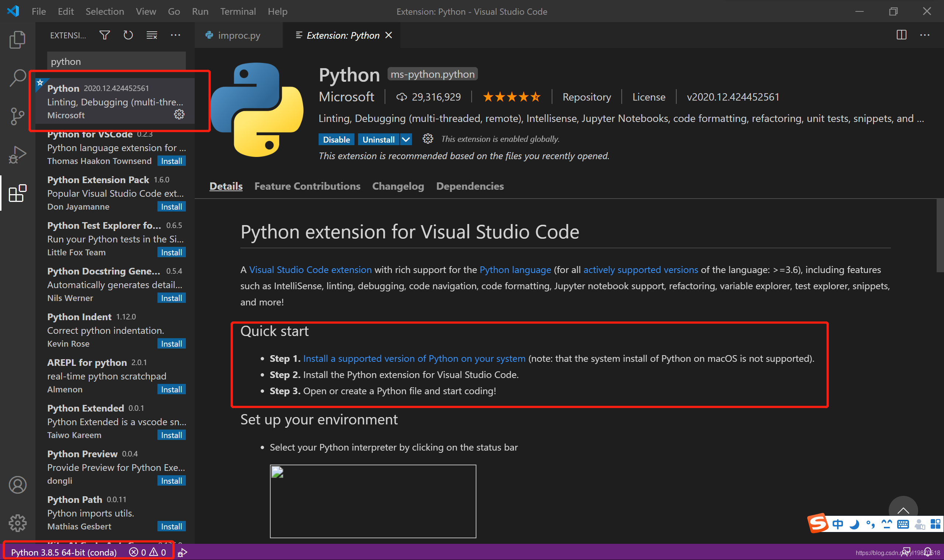The height and width of the screenshot is (560, 944).
Task: Switch to the Changelog tab
Action: point(398,186)
